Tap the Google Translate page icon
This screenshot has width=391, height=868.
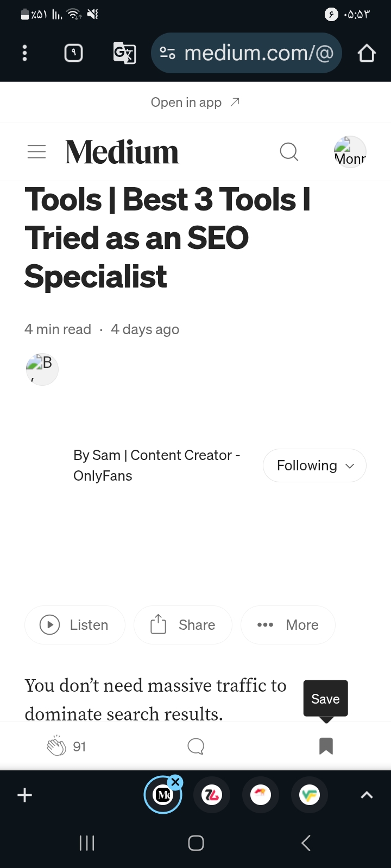(x=124, y=53)
